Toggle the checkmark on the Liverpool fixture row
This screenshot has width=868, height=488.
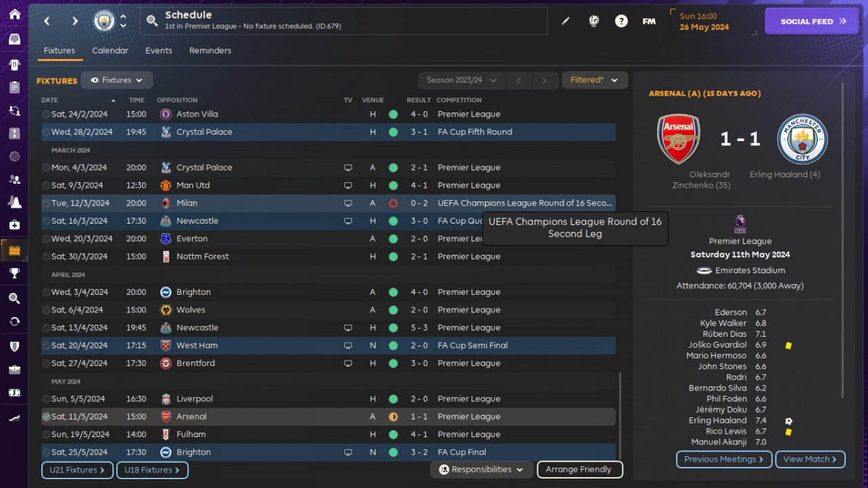coord(46,399)
